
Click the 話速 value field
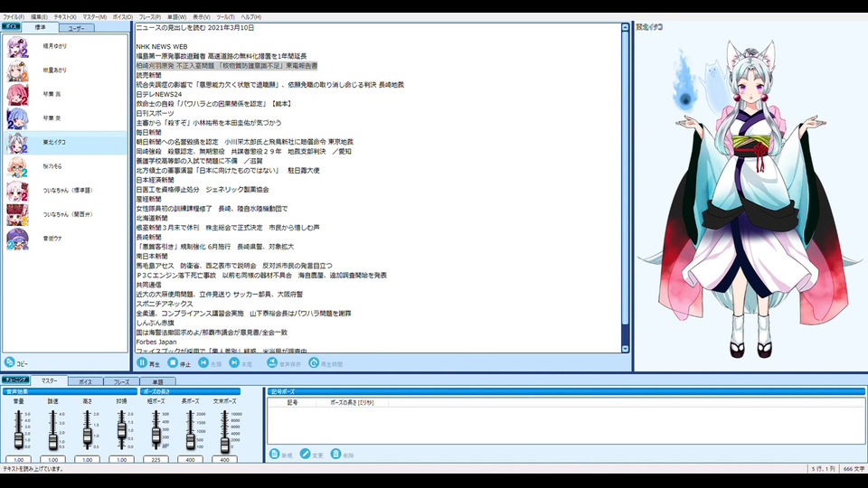(x=53, y=459)
